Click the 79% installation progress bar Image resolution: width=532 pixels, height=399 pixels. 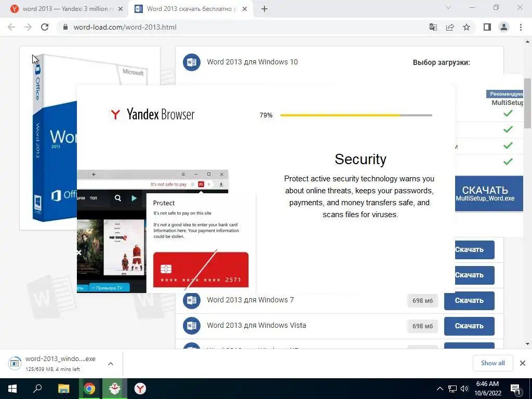[356, 115]
